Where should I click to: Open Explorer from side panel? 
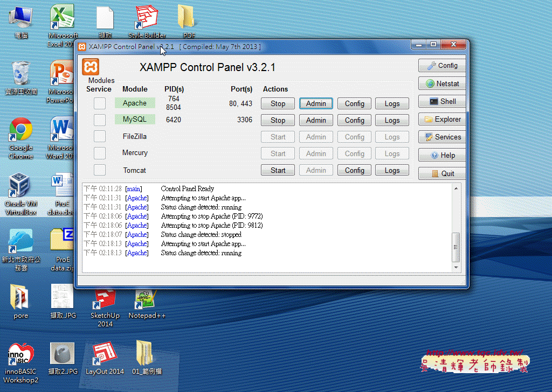pos(442,120)
